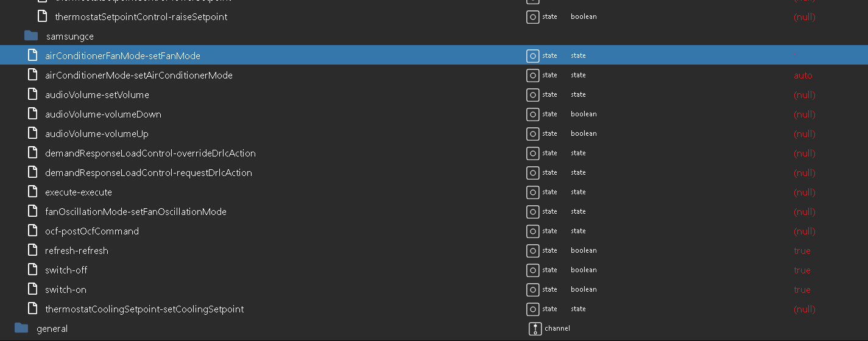This screenshot has width=868, height=341.
Task: Select refresh-refresh object
Action: (x=77, y=251)
